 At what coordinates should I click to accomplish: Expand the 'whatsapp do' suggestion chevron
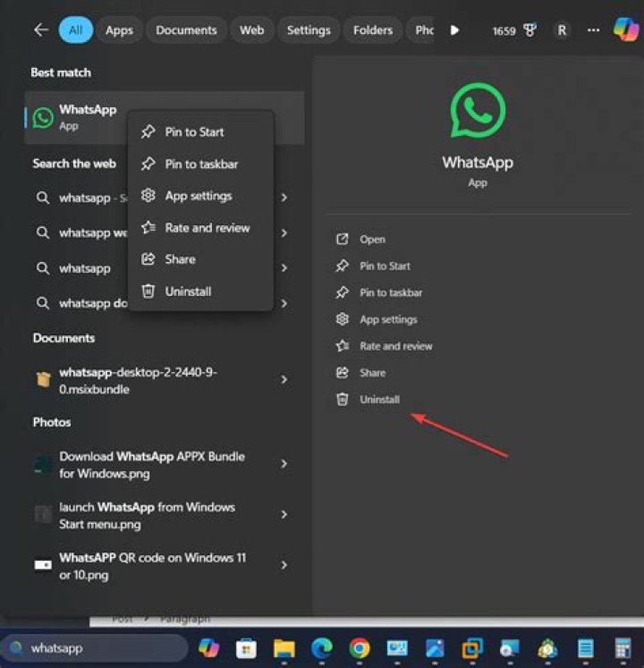pos(284,303)
